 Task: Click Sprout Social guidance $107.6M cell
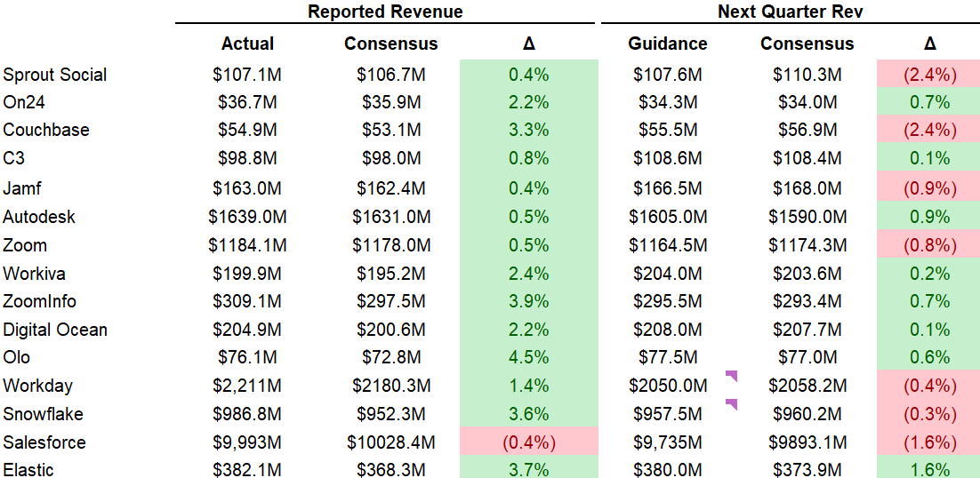[x=668, y=75]
